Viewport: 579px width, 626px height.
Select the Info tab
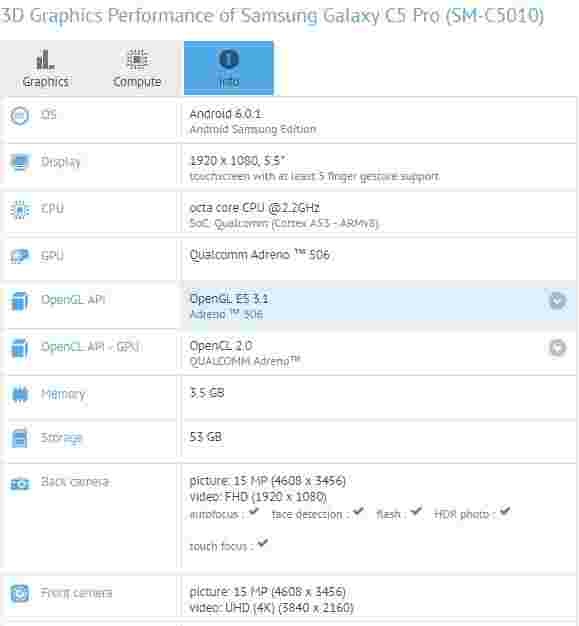click(229, 68)
